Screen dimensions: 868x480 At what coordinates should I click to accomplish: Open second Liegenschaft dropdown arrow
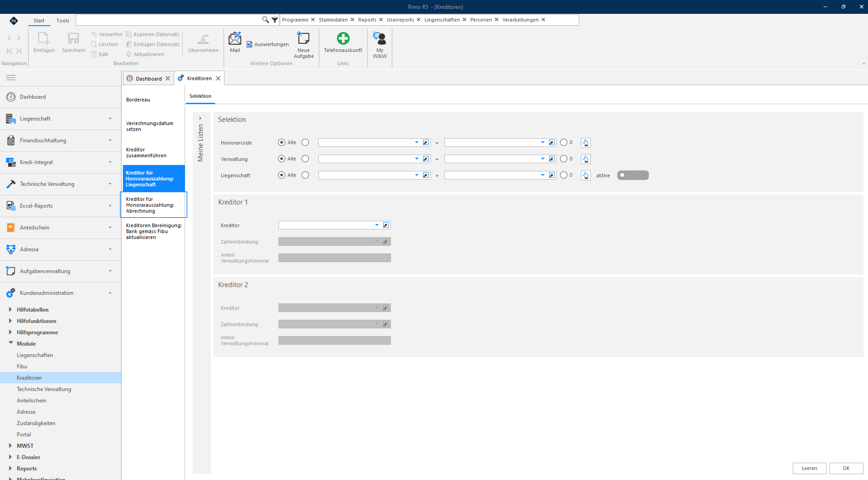[542, 175]
